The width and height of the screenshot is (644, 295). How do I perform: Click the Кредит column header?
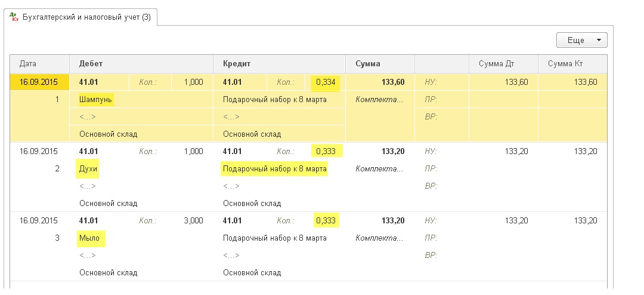tap(279, 64)
